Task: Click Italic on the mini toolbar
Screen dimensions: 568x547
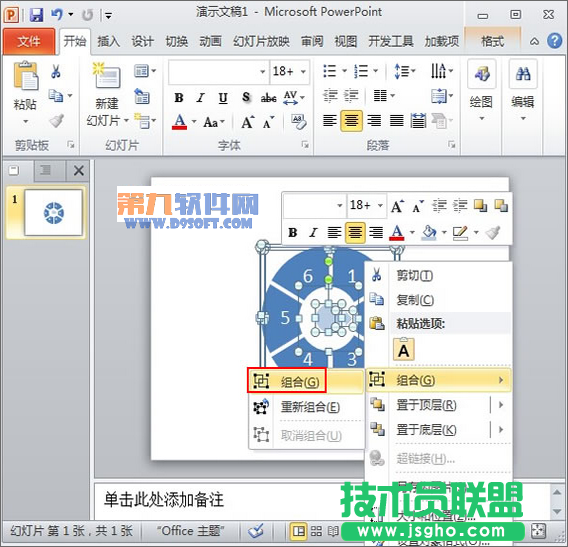Action: [x=314, y=232]
